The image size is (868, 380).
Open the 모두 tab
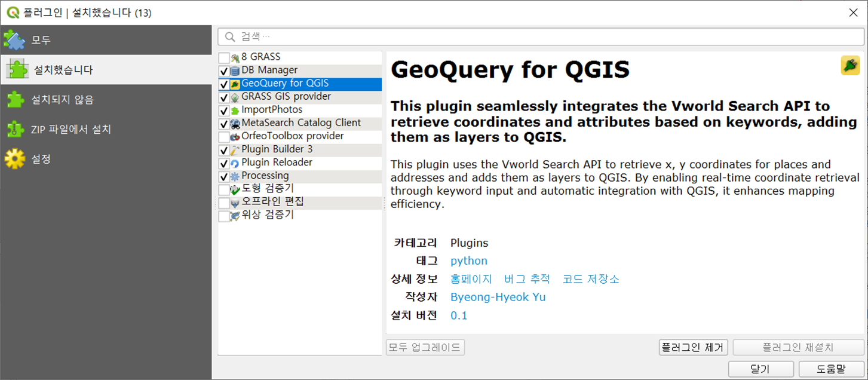106,40
